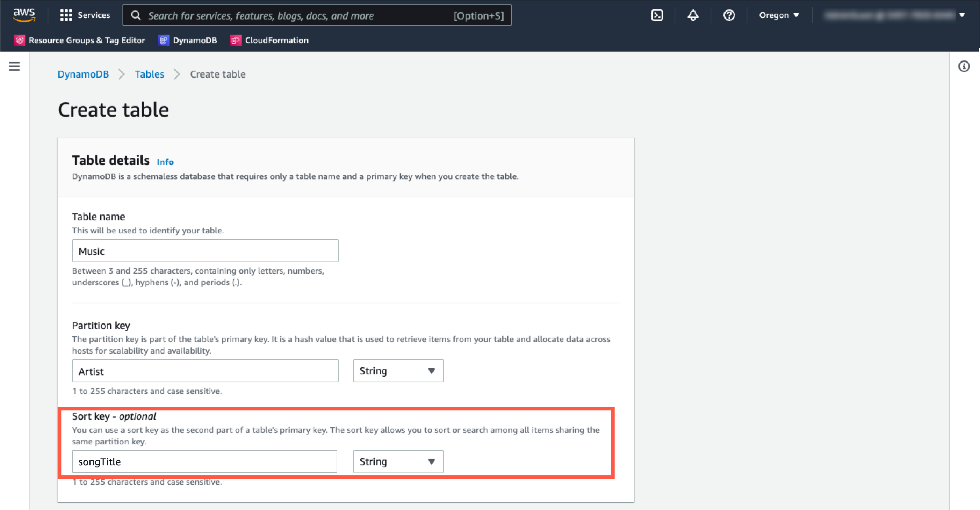
Task: Open the Table details Info link
Action: coord(165,162)
